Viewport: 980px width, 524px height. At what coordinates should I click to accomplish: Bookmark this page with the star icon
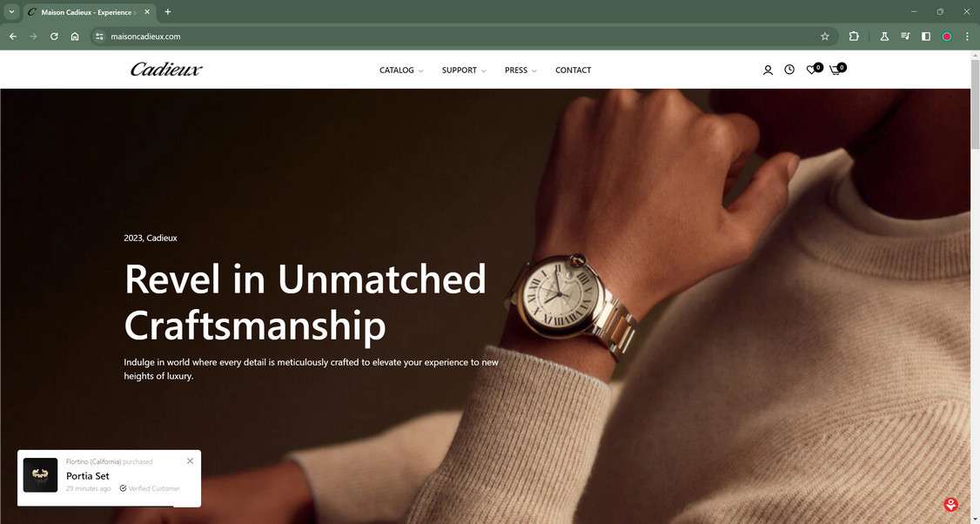click(x=825, y=37)
